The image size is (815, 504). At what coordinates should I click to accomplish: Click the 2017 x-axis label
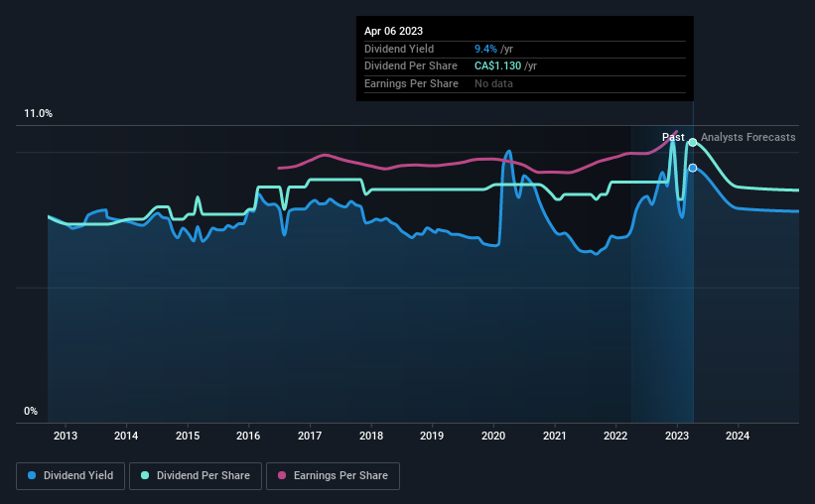tap(310, 436)
